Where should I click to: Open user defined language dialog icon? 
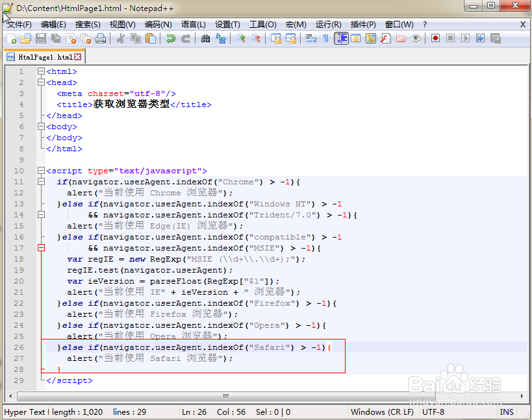coord(356,39)
